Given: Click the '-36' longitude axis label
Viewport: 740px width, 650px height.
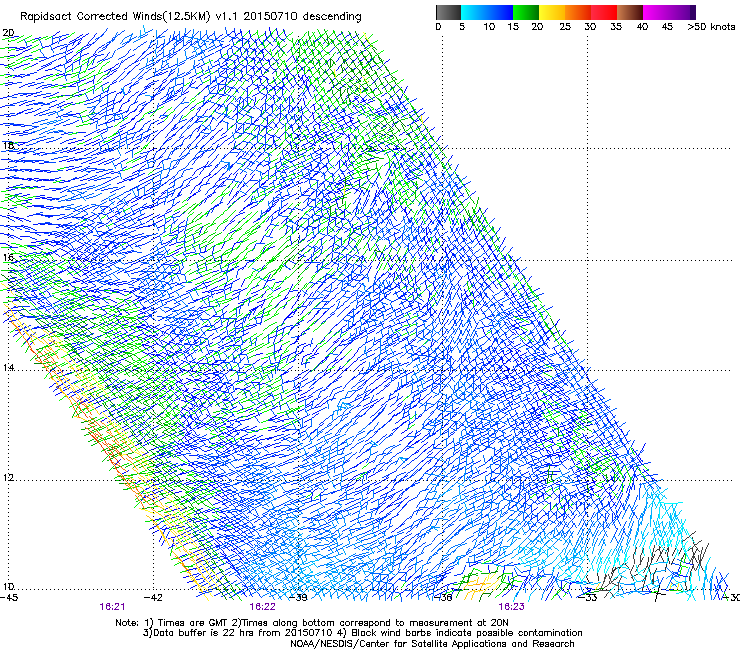Looking at the screenshot, I should (x=443, y=598).
